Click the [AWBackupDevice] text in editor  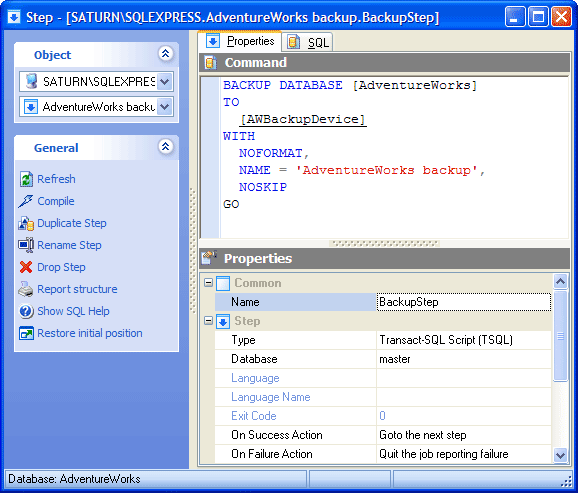(303, 119)
